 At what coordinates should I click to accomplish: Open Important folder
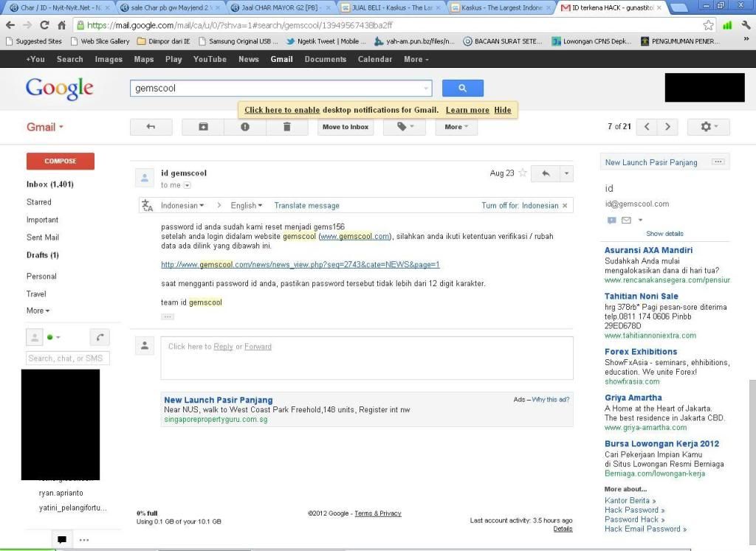point(42,220)
